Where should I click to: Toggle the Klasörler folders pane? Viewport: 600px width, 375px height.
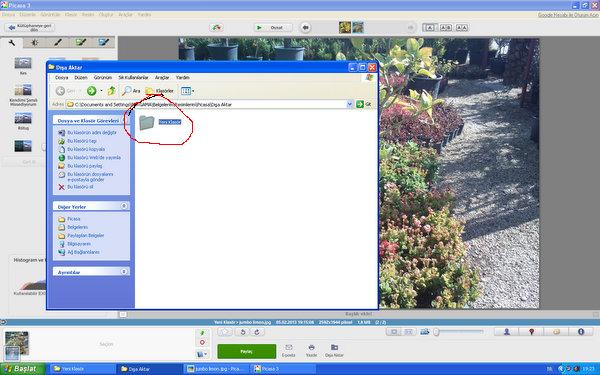tap(160, 91)
